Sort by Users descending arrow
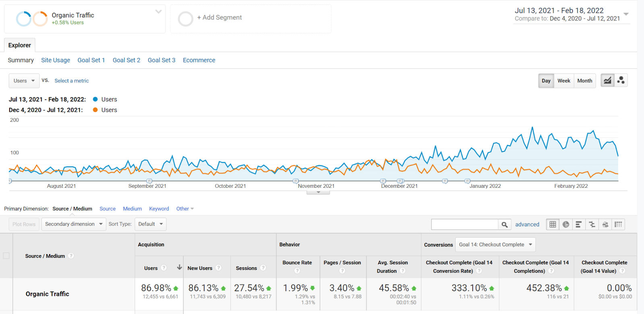644x314 pixels. tap(180, 267)
